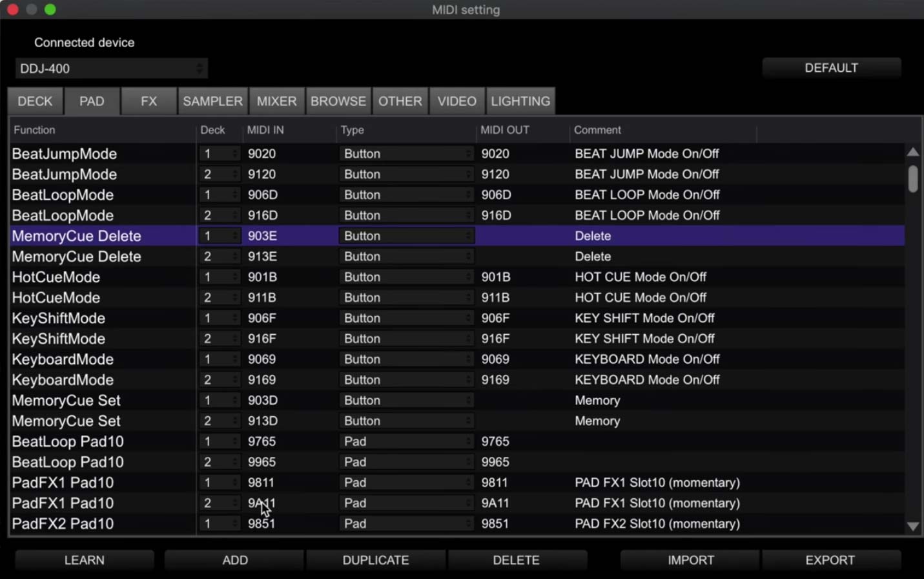
Task: Go to the MIXER tab
Action: 276,101
